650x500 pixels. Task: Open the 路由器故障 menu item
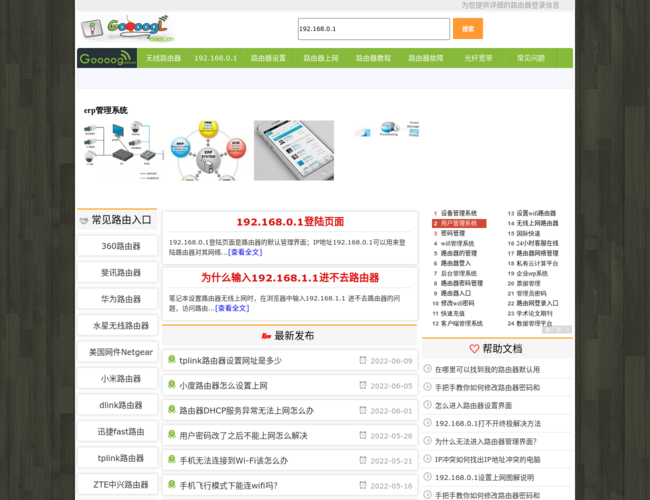426,58
